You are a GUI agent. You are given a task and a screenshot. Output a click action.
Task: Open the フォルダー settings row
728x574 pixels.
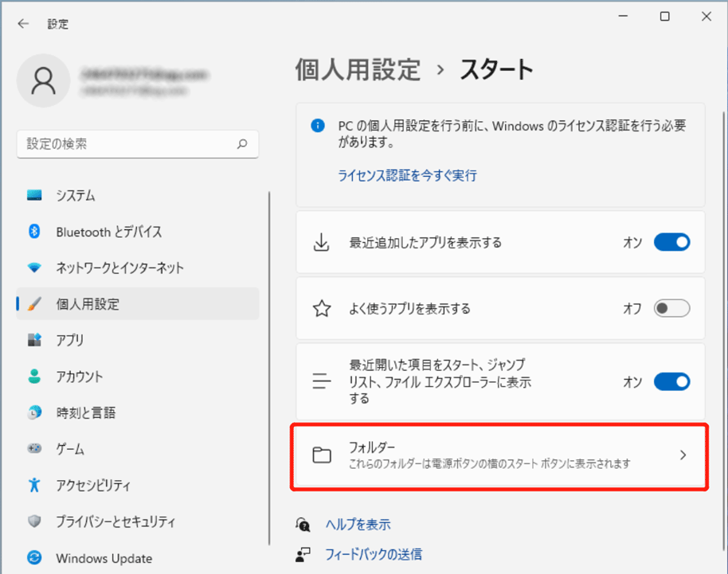click(x=500, y=455)
